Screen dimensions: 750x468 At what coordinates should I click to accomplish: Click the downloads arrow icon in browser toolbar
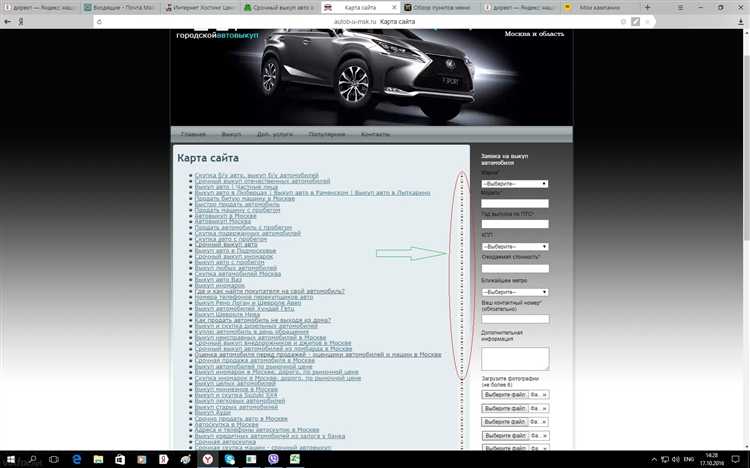tap(738, 21)
